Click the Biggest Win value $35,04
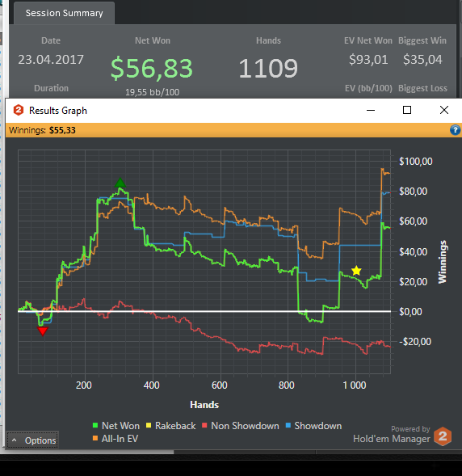The width and height of the screenshot is (462, 476). click(x=422, y=60)
